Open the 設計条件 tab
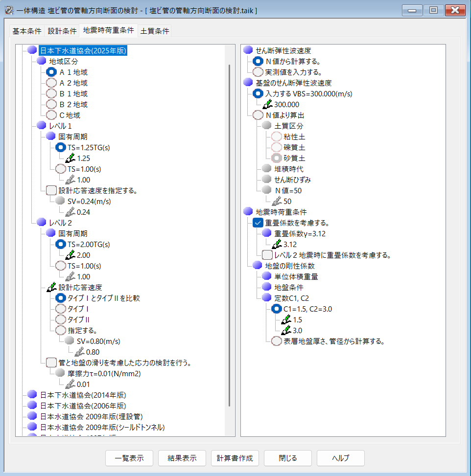The width and height of the screenshot is (471, 476). click(x=62, y=31)
